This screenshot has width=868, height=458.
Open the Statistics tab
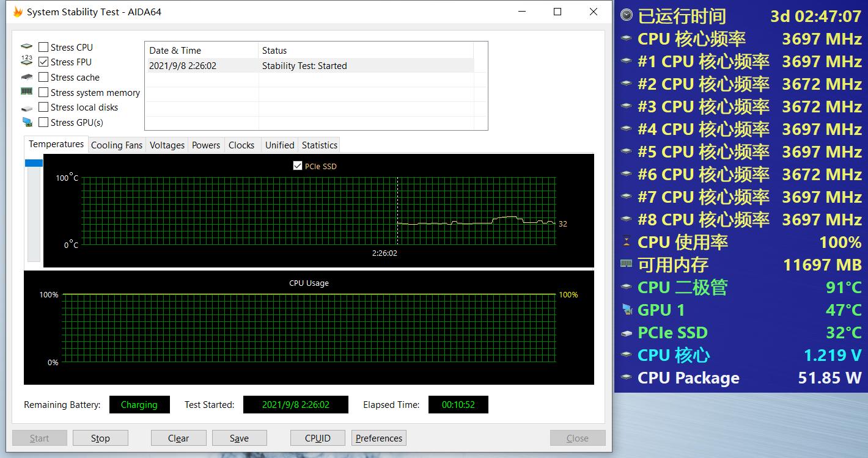click(x=319, y=145)
